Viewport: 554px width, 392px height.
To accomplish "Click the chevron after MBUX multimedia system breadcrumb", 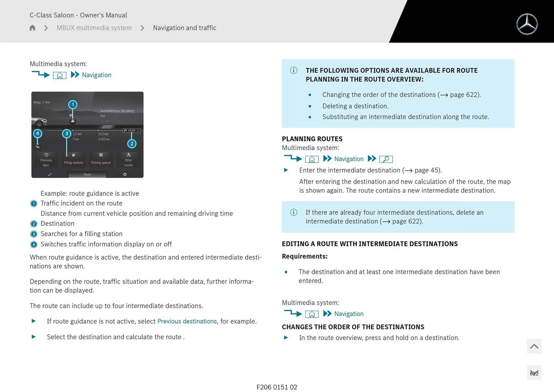I will 142,28.
